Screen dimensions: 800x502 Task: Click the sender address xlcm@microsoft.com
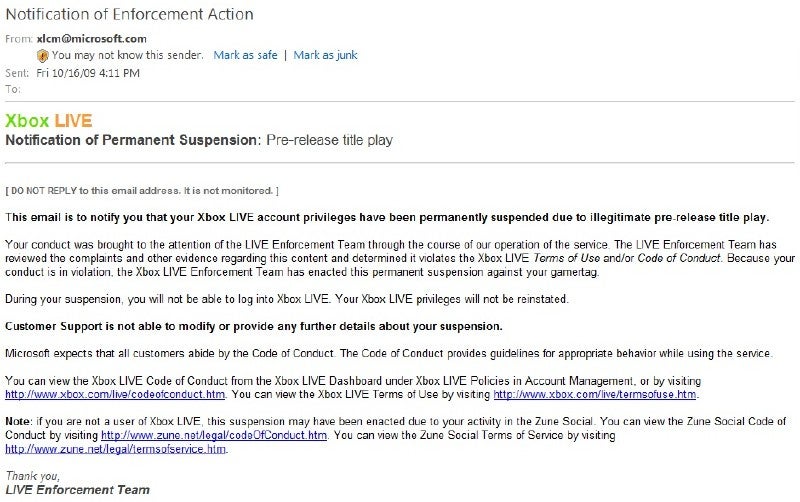click(x=91, y=39)
